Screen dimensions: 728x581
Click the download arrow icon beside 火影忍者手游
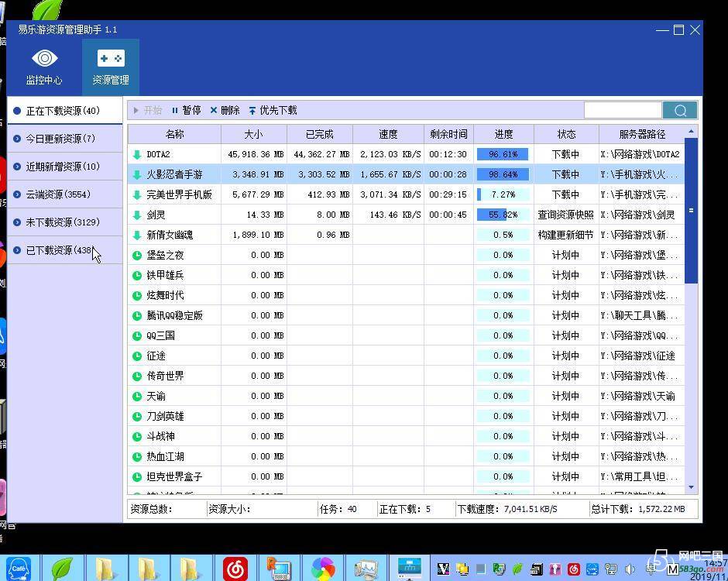137,174
